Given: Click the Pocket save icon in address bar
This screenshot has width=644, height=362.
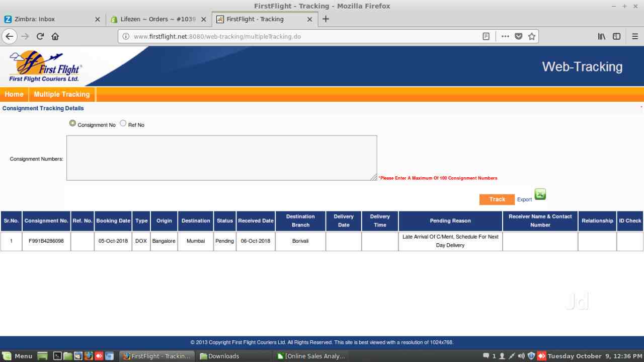Looking at the screenshot, I should coord(518,36).
